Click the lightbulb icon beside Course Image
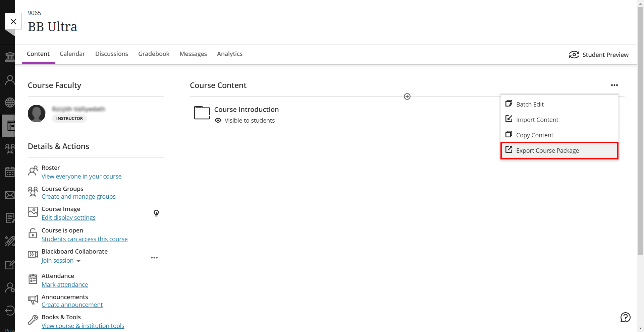Image resolution: width=644 pixels, height=332 pixels. [x=156, y=213]
